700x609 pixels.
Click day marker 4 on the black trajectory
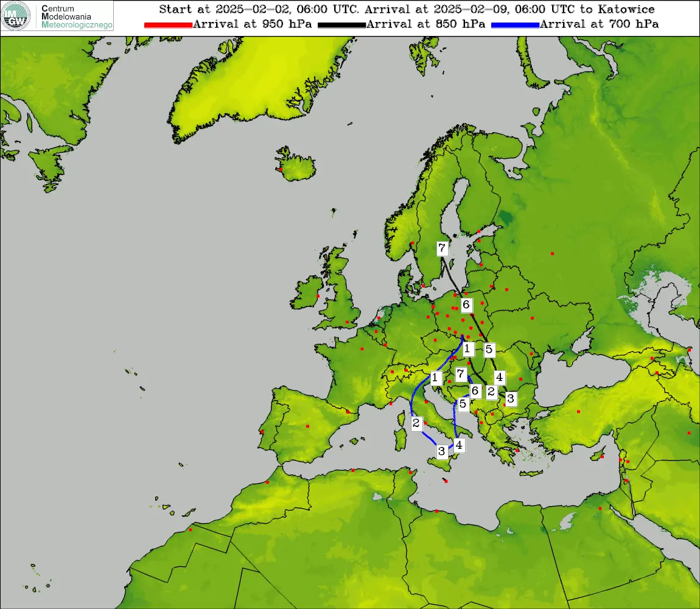click(500, 378)
